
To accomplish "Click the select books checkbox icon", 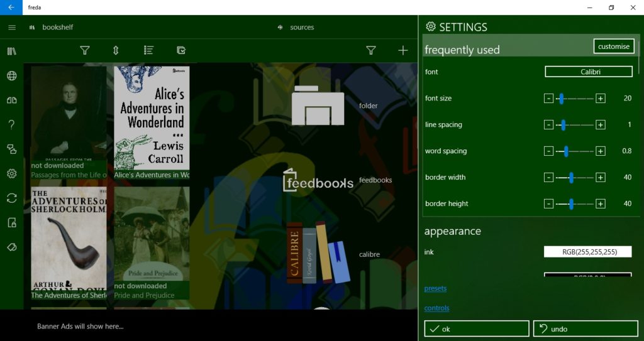I will tap(181, 50).
